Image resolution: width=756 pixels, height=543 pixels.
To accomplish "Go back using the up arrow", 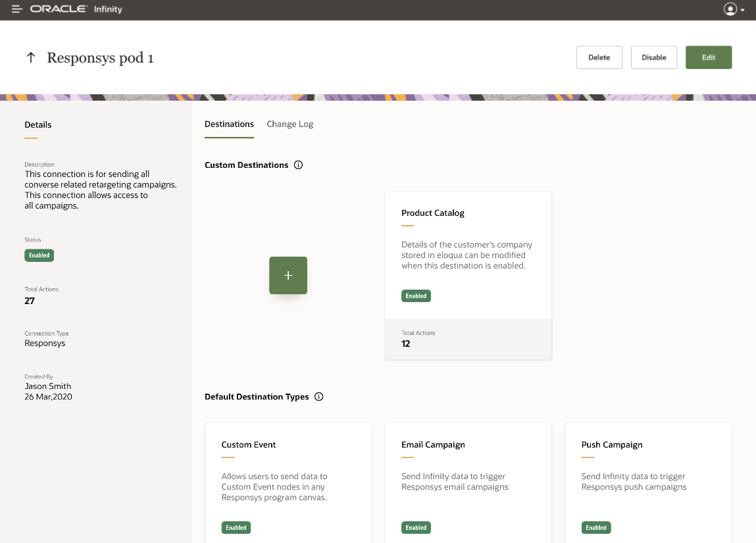I will pos(30,58).
